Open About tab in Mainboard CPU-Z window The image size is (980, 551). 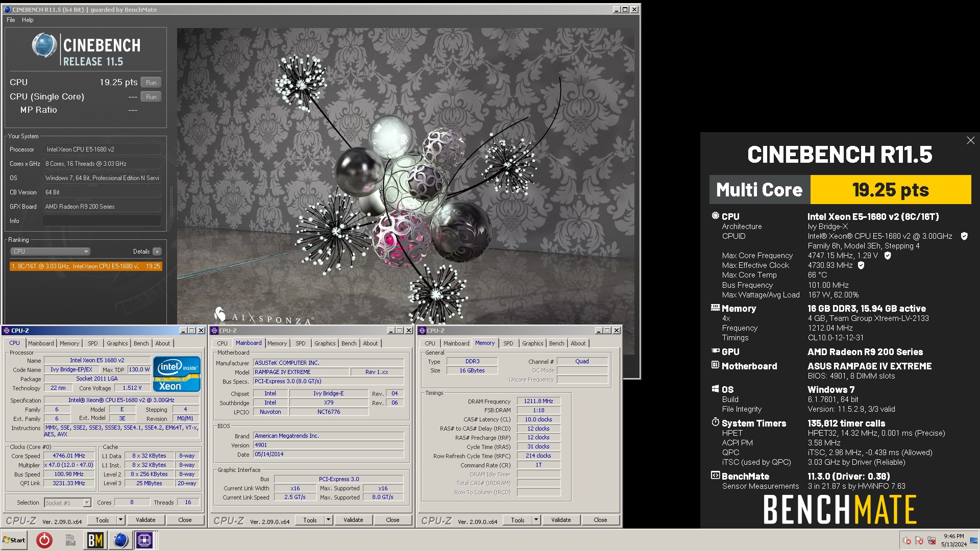coord(371,343)
